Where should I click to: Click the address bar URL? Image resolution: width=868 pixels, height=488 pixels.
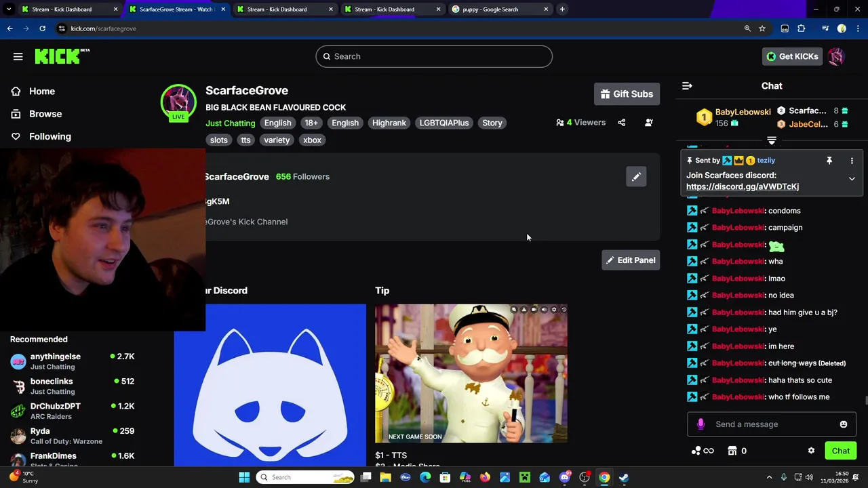[104, 28]
